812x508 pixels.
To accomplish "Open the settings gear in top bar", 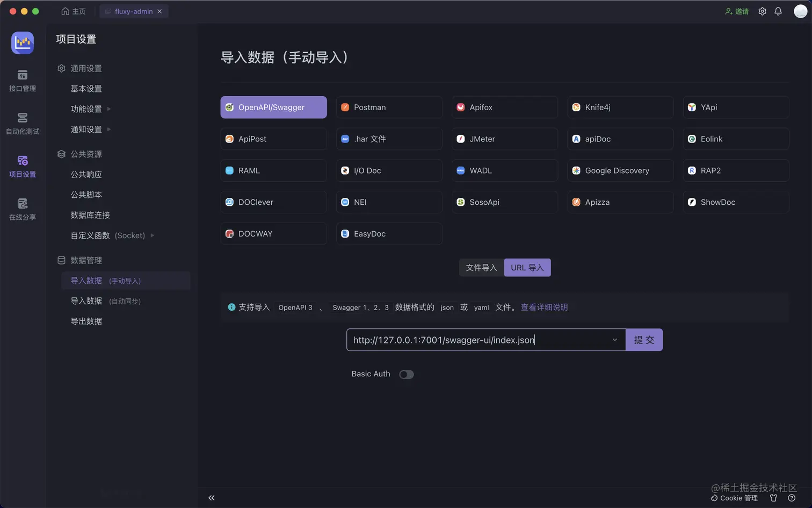I will tap(762, 11).
